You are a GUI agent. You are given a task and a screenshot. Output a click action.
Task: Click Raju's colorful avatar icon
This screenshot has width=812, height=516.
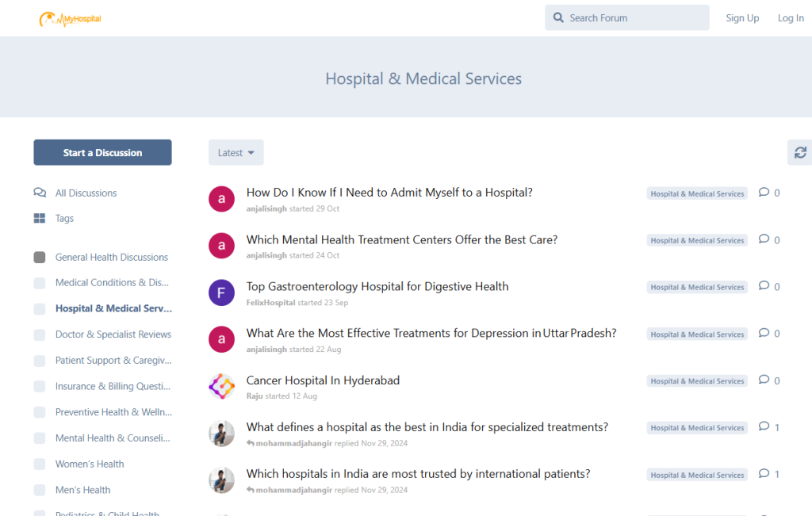[x=221, y=386]
